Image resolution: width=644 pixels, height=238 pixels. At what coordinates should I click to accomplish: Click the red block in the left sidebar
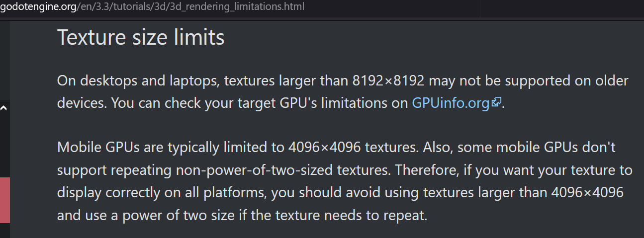pos(5,200)
